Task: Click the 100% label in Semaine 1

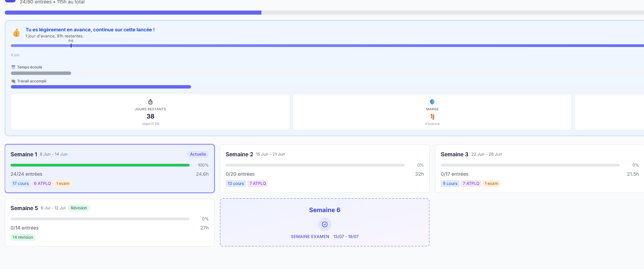Action: (x=203, y=165)
